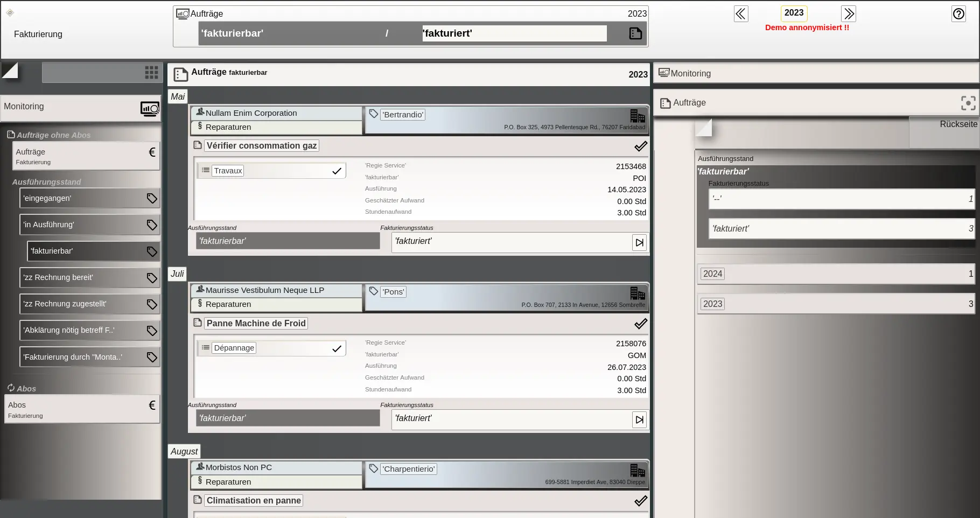
Task: Expand the 2024 row in right panel
Action: point(836,274)
